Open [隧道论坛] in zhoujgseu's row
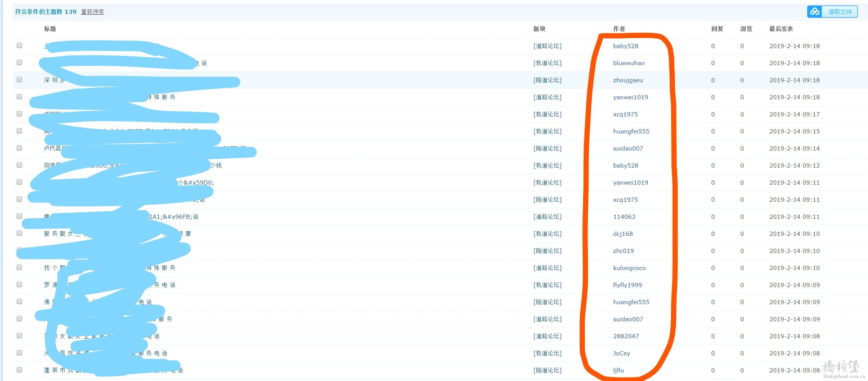Viewport: 868px width, 381px height. [547, 80]
